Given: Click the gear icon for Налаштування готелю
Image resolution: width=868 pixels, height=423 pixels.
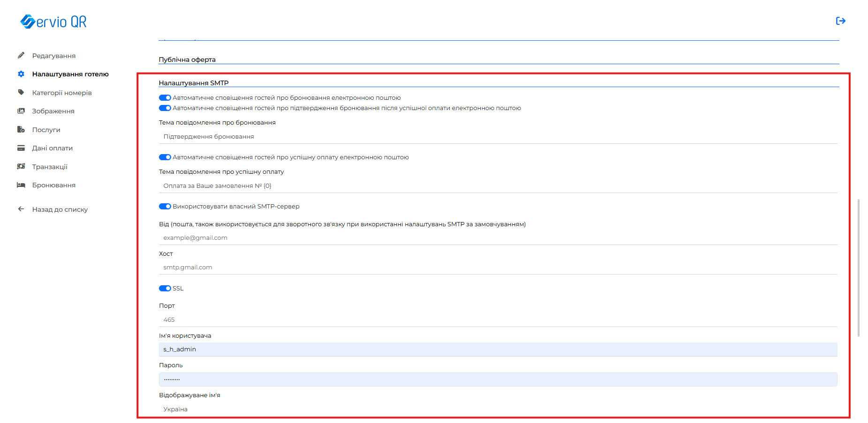Looking at the screenshot, I should (x=21, y=74).
